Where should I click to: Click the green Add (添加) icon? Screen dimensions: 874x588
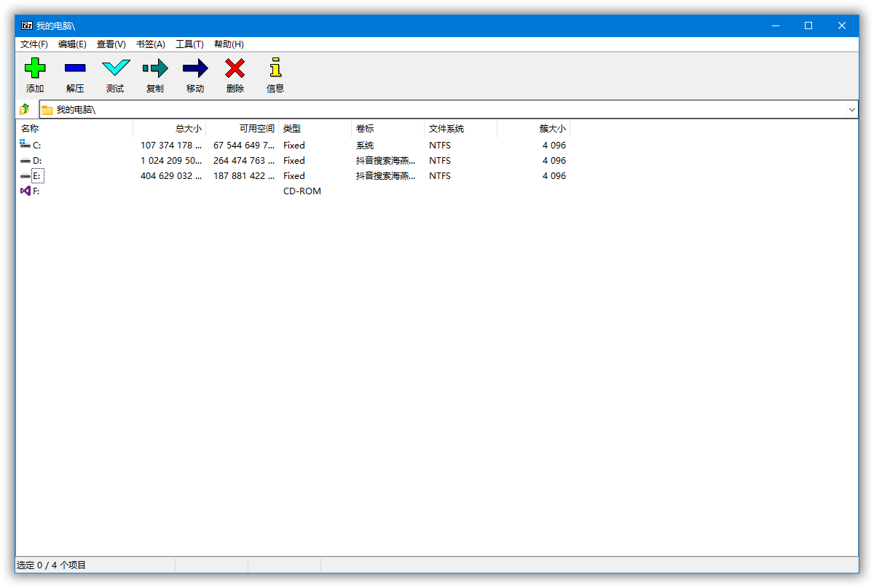point(35,69)
